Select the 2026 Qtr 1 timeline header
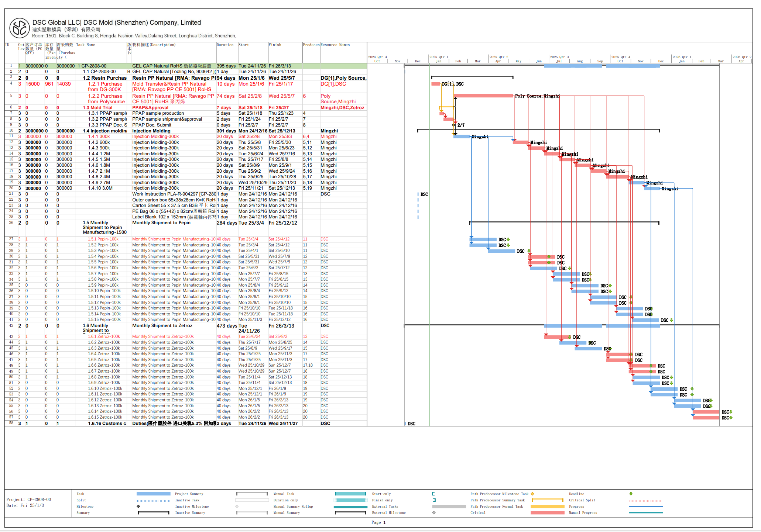The height and width of the screenshot is (532, 761). [x=682, y=57]
